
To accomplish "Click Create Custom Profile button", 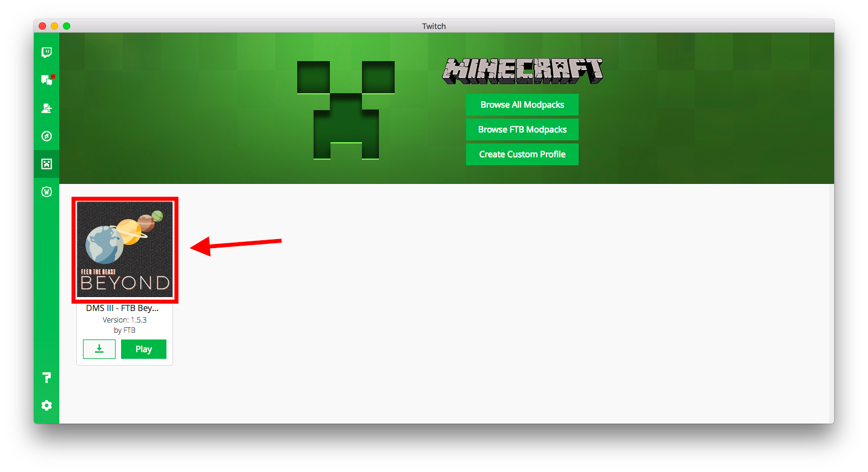I will click(522, 154).
